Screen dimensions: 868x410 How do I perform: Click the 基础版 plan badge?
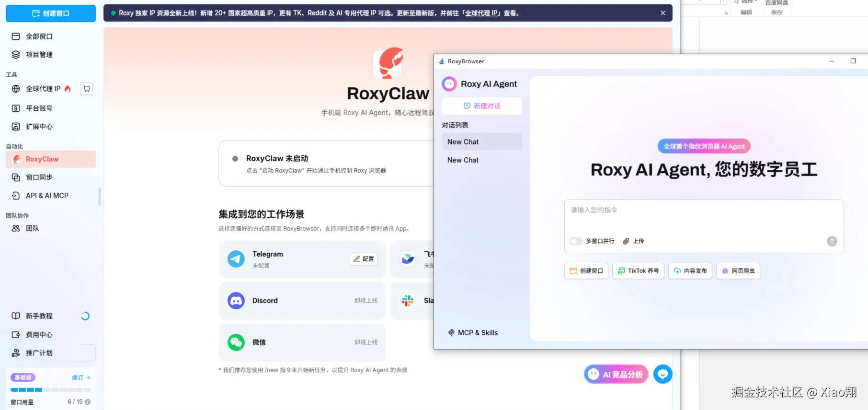coord(23,377)
